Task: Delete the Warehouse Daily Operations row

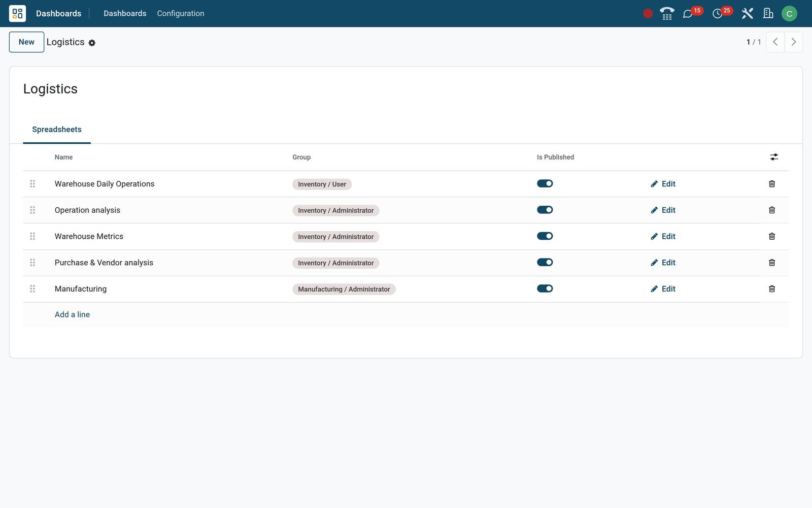Action: (772, 184)
